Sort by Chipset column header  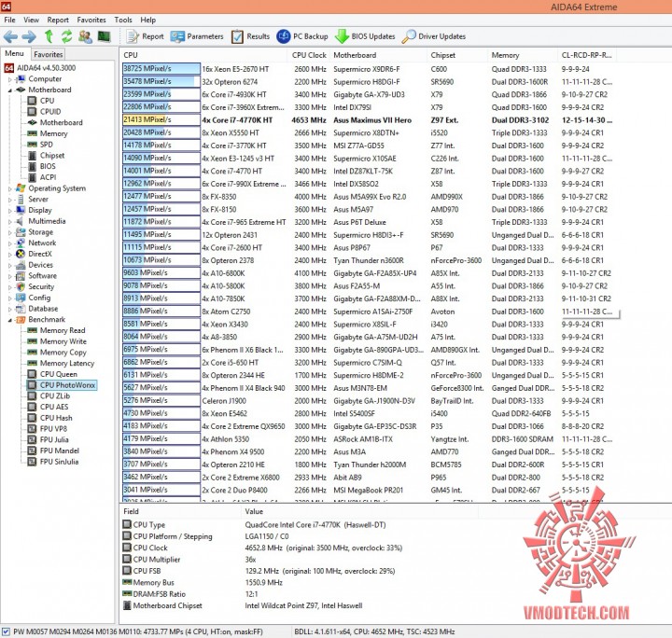[x=457, y=55]
